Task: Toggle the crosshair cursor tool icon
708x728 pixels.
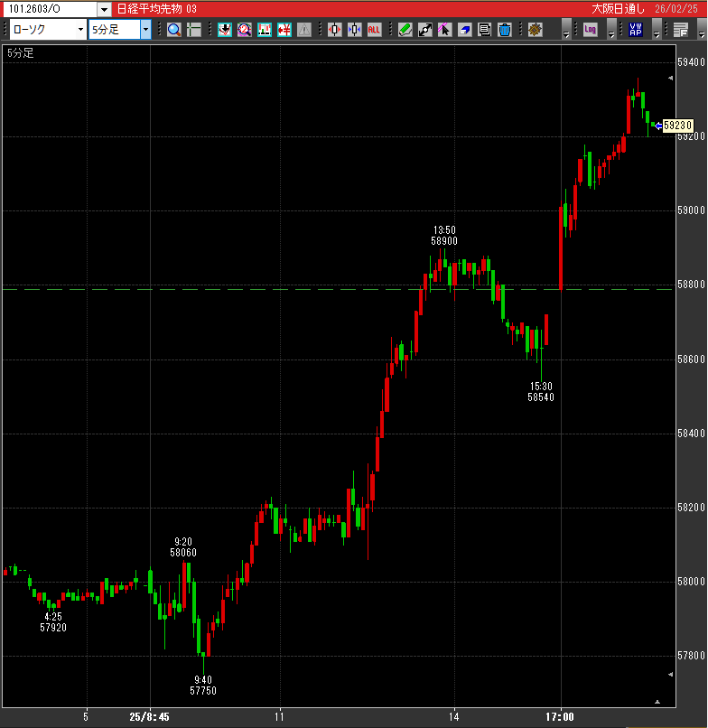Action: coord(194,30)
